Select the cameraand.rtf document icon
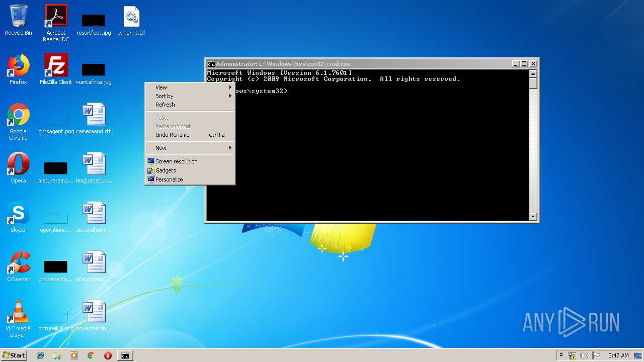Viewport: 644px width, 362px height. 94,119
